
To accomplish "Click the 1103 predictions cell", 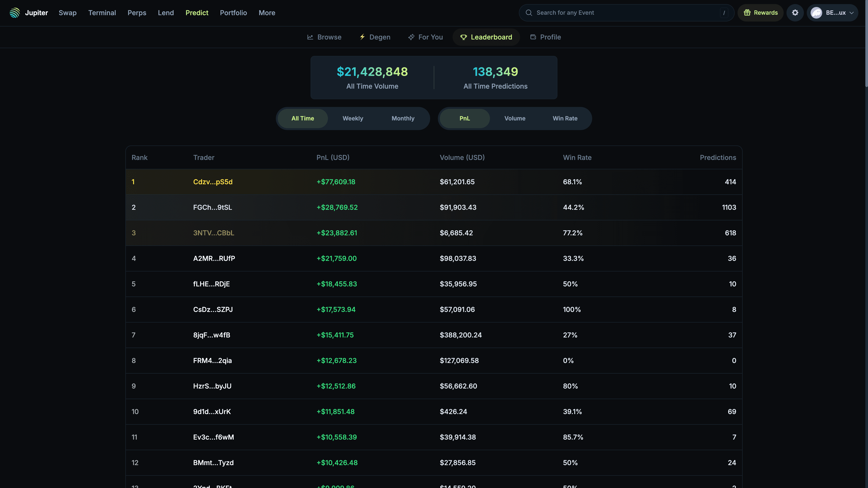I will (729, 207).
